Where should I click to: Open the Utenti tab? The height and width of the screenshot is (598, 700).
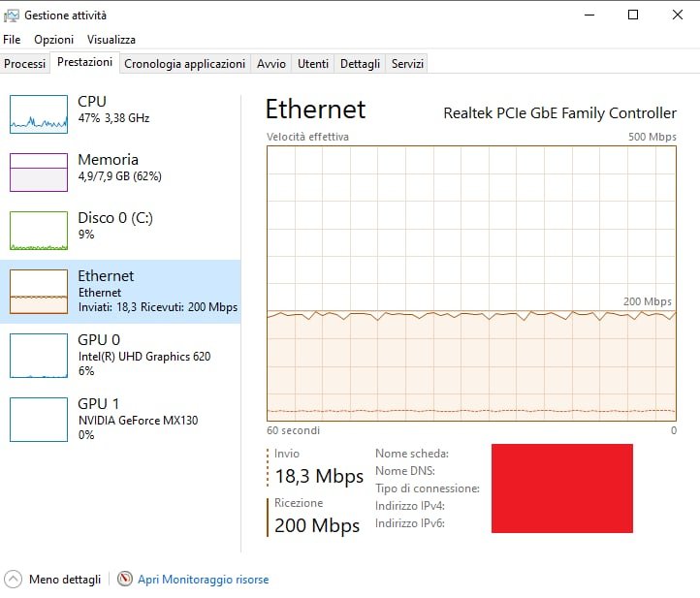[313, 64]
